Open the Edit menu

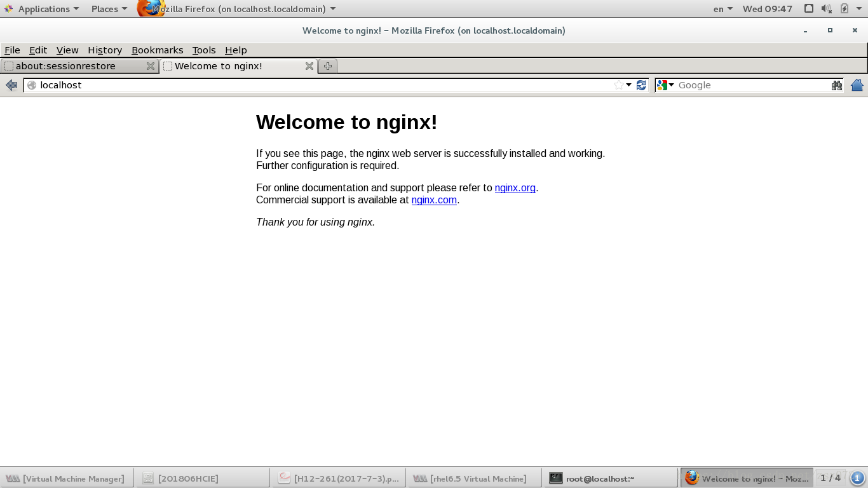pos(38,50)
